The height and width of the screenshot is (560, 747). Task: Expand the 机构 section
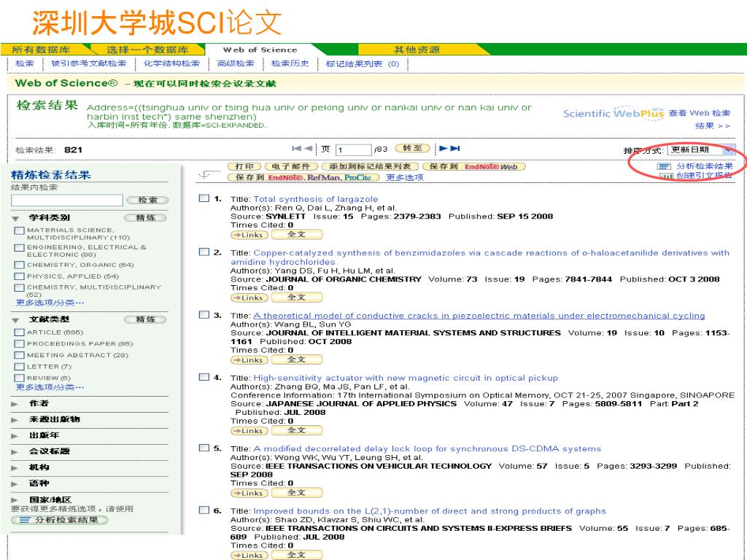click(x=15, y=468)
